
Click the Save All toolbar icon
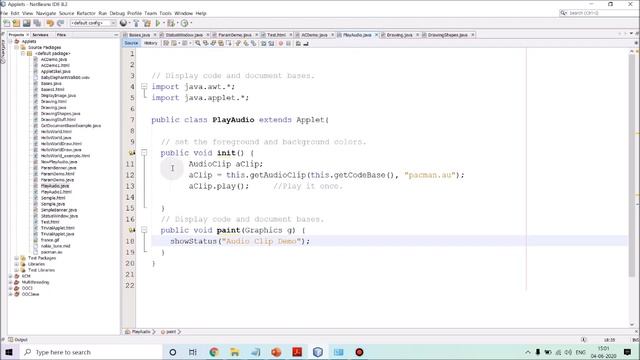(37, 23)
